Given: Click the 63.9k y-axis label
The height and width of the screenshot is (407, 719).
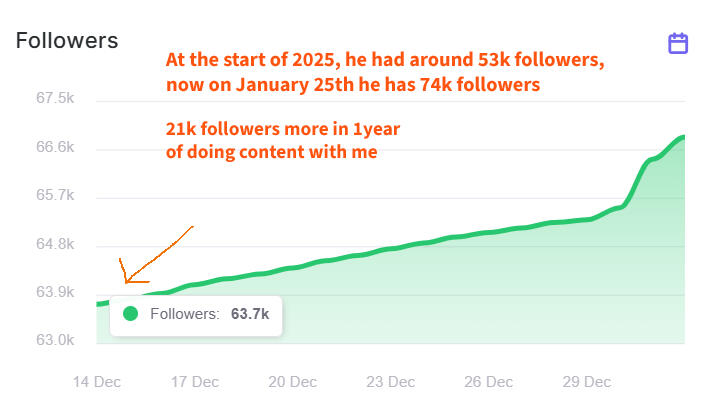Looking at the screenshot, I should coord(54,293).
